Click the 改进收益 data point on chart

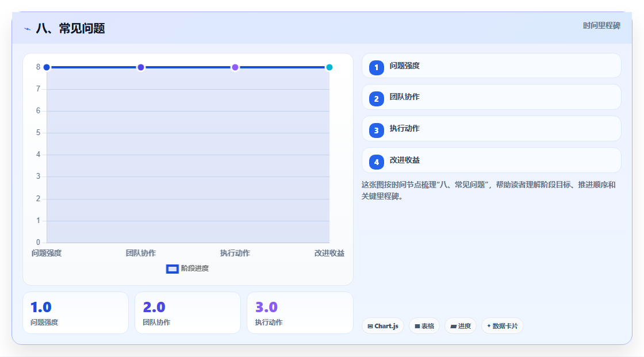tap(329, 67)
